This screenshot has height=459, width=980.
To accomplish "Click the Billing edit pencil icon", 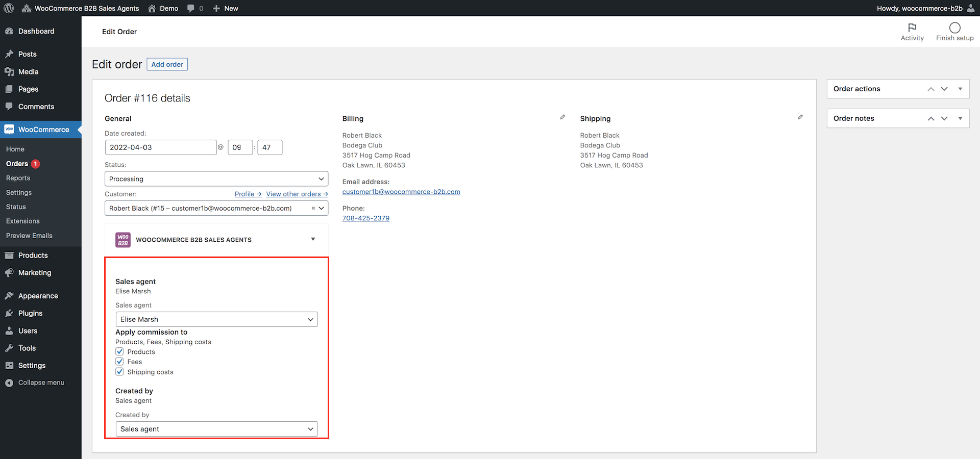I will (x=562, y=117).
